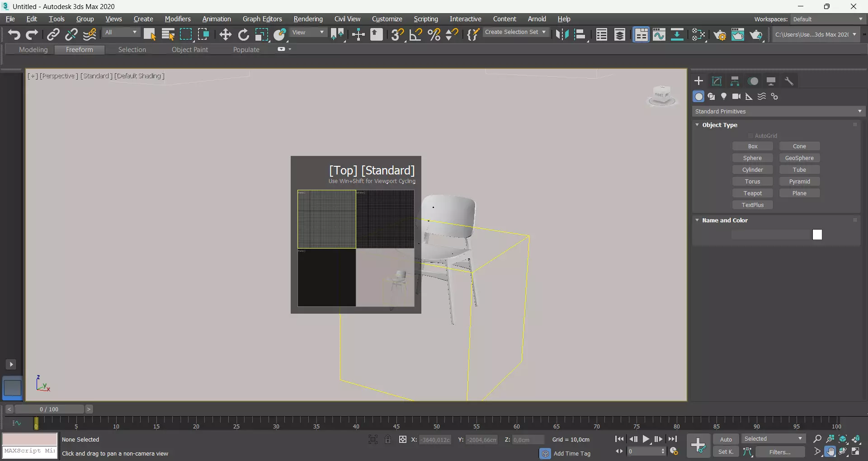Toggle the Angle Snap button
868x461 pixels.
pos(415,34)
